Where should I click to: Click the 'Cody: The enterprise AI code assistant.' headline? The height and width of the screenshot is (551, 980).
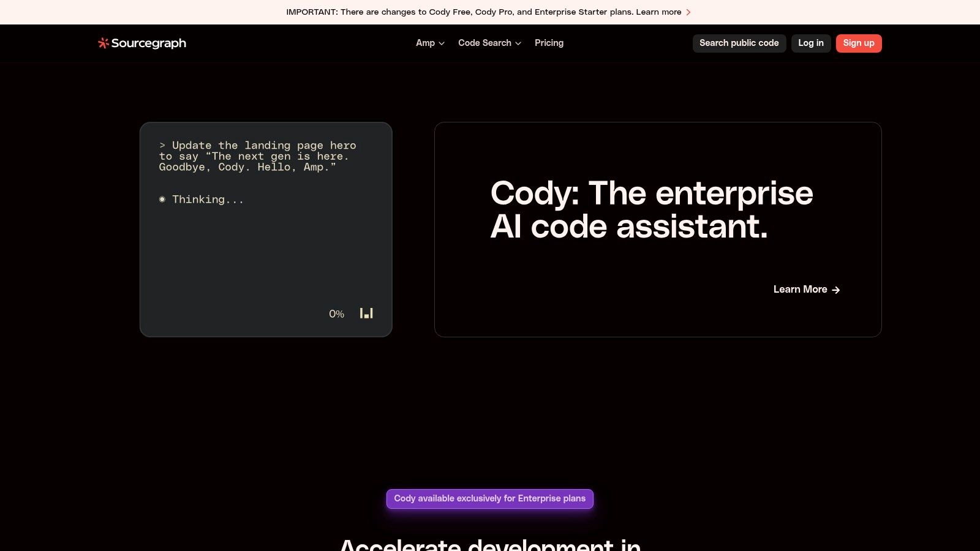pyautogui.click(x=652, y=210)
